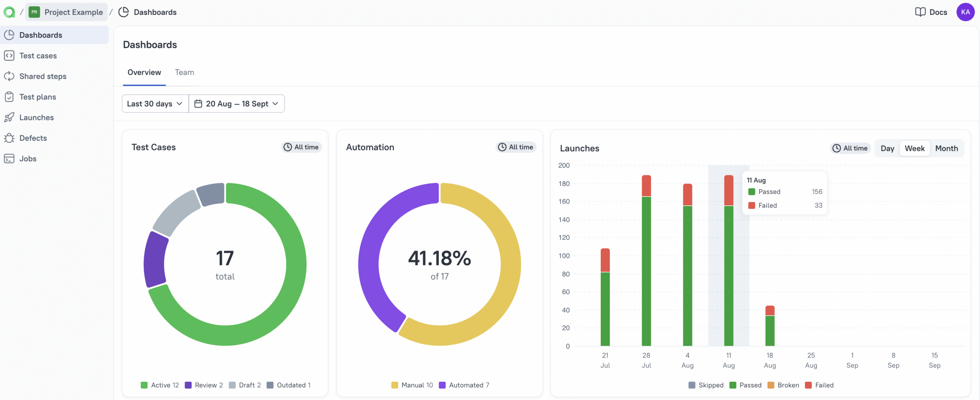The width and height of the screenshot is (980, 400).
Task: Click the green Passed color swatch in legend
Action: [732, 385]
